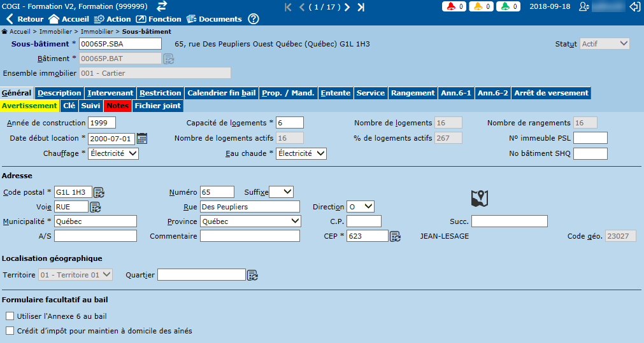Screen dimensions: 644x343
Task: Open the Calendrier fin bail tab
Action: click(x=222, y=93)
